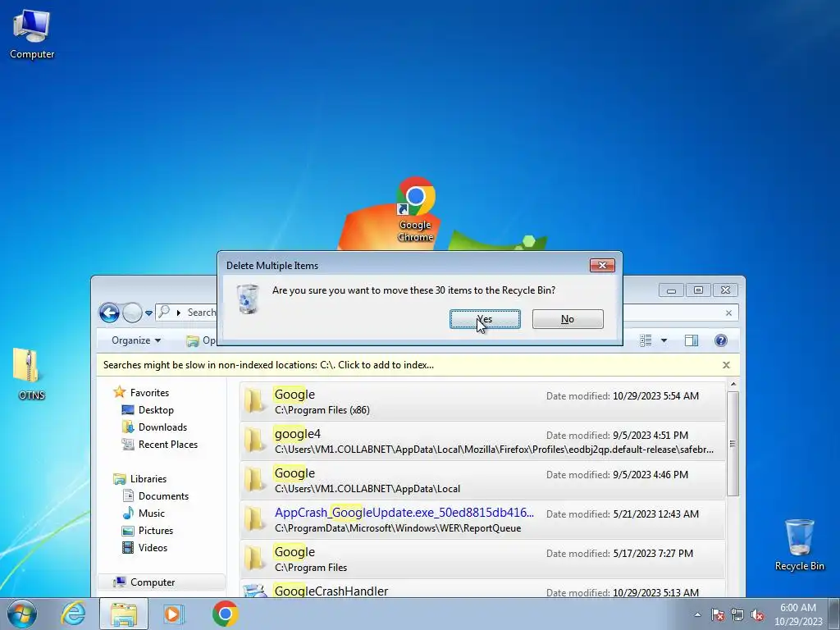840x630 pixels.
Task: Select the Google Chrome desktop shortcut
Action: (x=416, y=209)
